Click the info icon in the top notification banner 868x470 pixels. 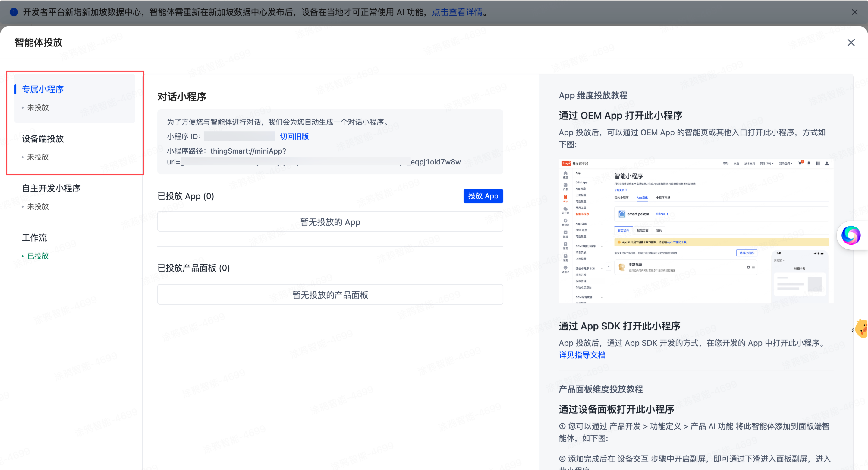pos(14,12)
